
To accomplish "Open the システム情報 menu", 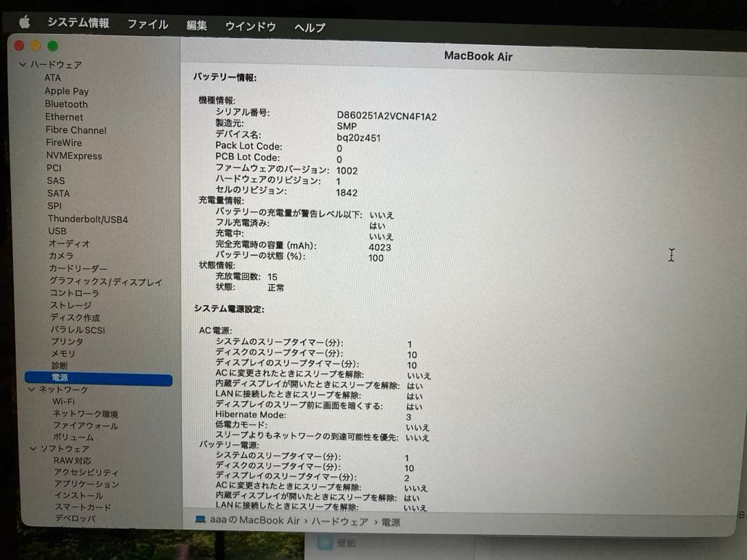I will (x=78, y=23).
